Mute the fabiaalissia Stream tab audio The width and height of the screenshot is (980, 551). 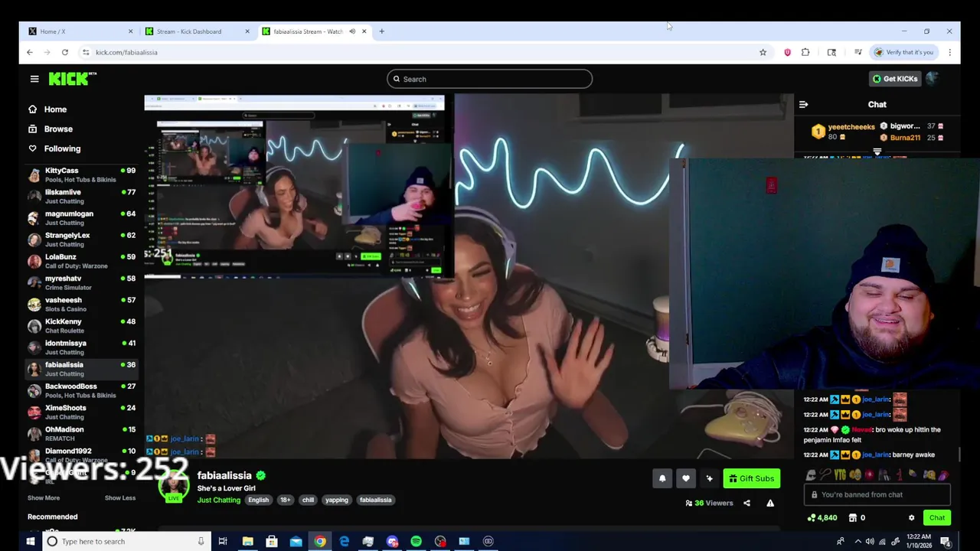352,31
